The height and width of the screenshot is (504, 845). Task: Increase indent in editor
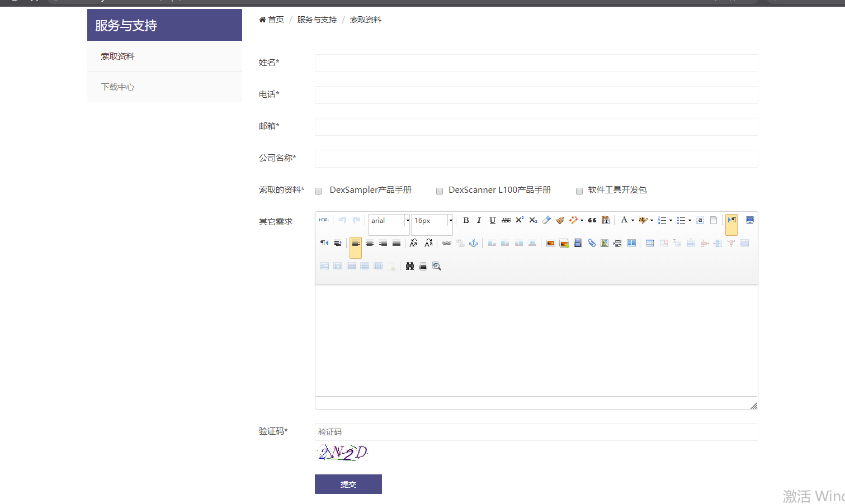pos(338,243)
